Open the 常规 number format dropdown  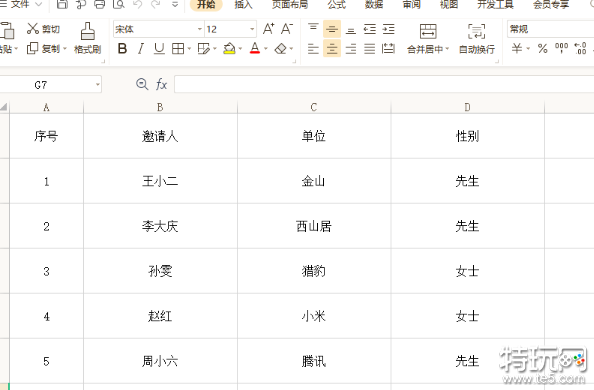pos(550,29)
